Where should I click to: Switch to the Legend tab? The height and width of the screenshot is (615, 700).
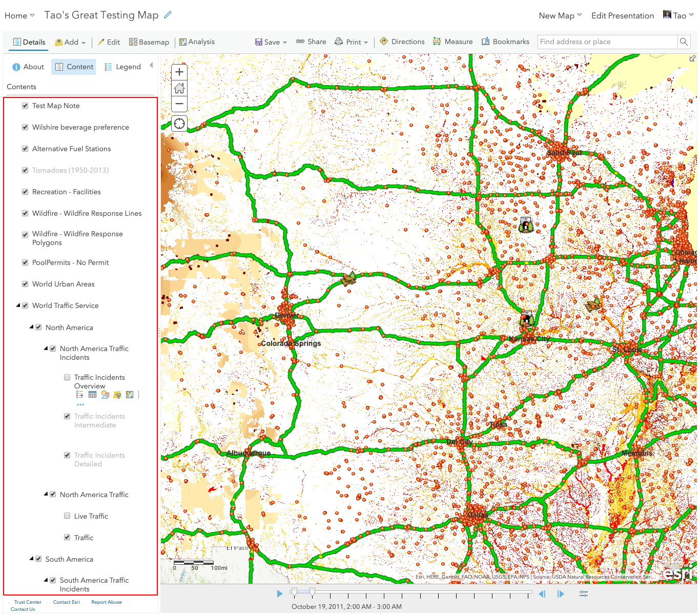(x=122, y=67)
